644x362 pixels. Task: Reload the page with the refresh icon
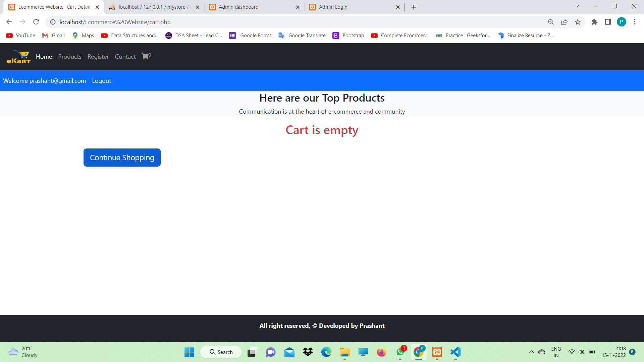(36, 22)
